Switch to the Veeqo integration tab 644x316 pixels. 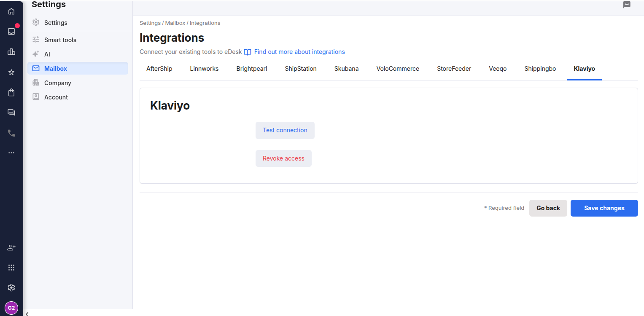(x=497, y=68)
